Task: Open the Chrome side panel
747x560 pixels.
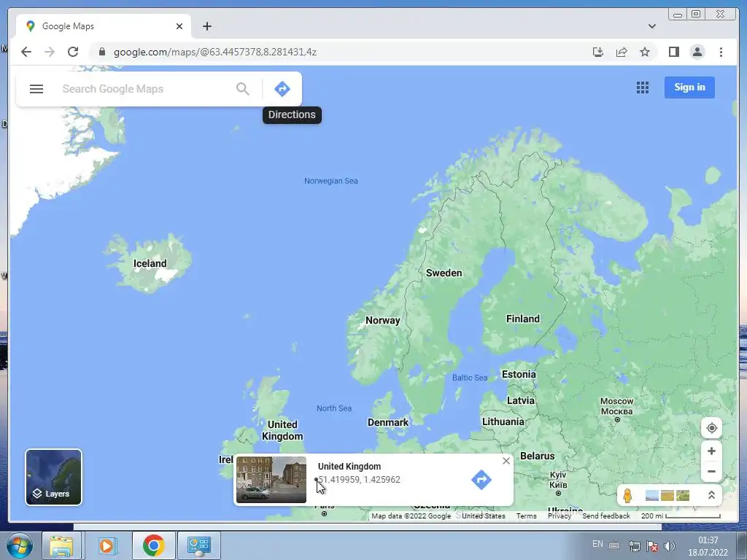Action: coord(673,52)
